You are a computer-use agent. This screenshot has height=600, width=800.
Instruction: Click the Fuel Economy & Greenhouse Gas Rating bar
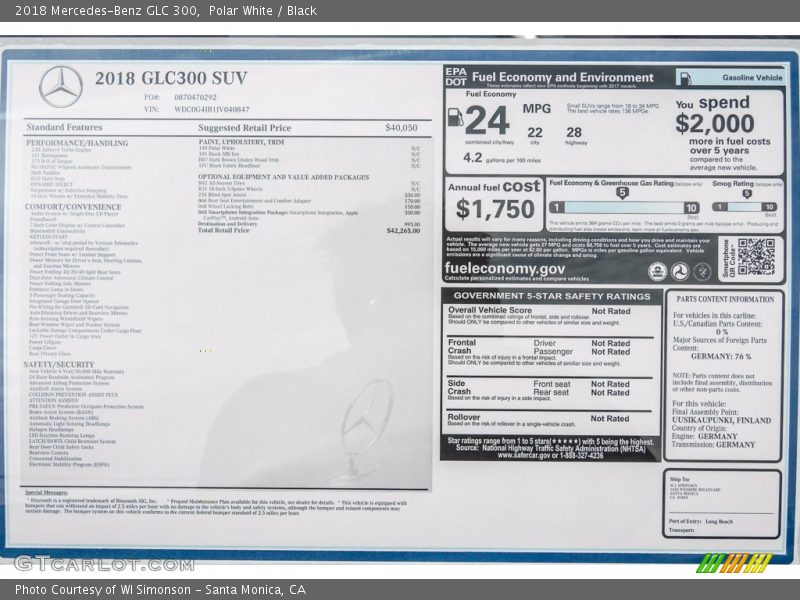point(622,207)
